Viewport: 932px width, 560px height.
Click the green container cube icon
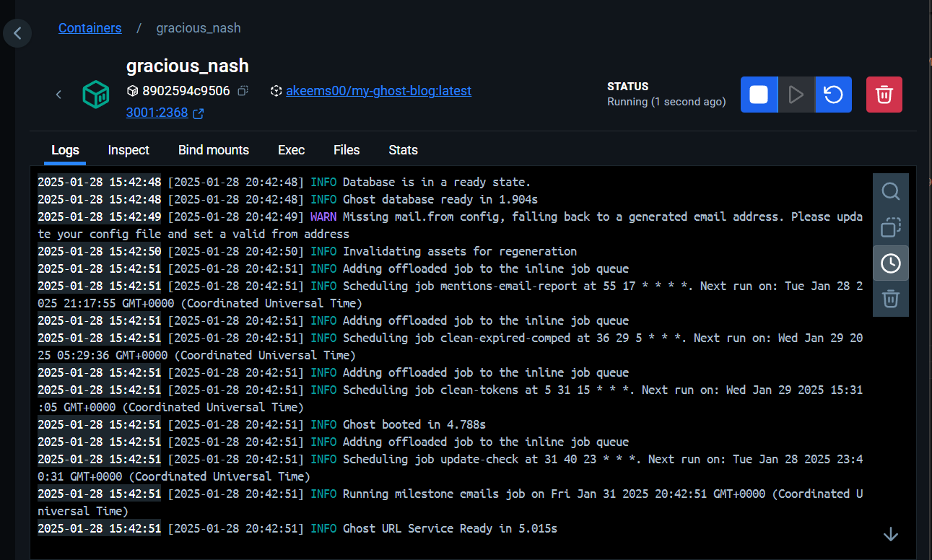[x=95, y=95]
